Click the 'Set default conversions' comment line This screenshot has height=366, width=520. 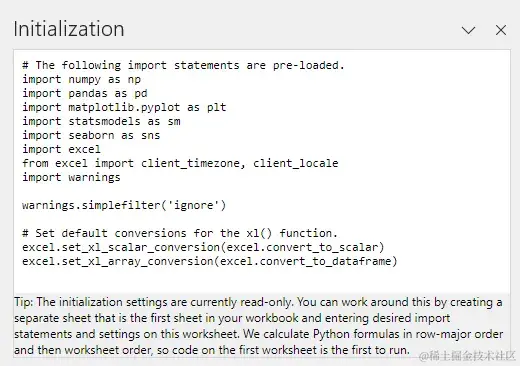[180, 233]
